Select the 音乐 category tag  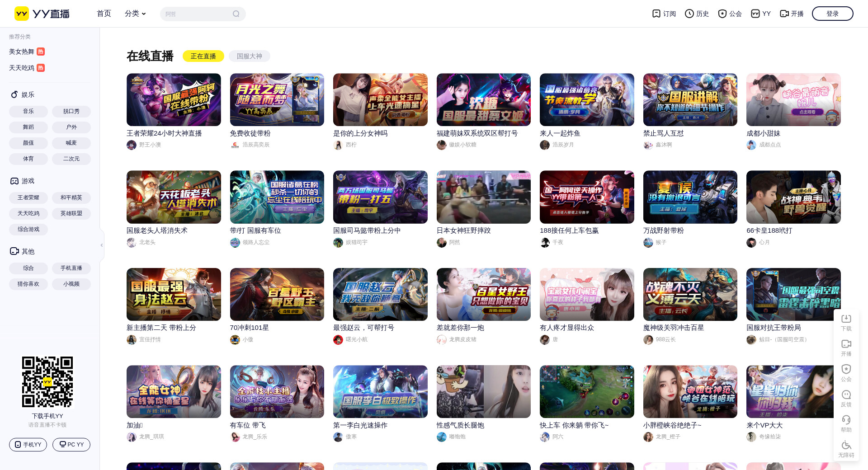(x=28, y=112)
